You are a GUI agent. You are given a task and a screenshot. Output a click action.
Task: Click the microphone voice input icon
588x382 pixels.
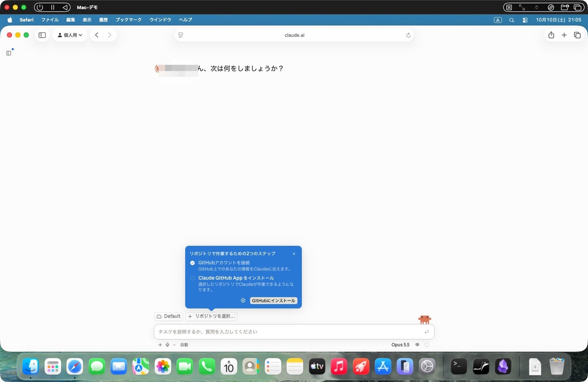click(x=167, y=345)
